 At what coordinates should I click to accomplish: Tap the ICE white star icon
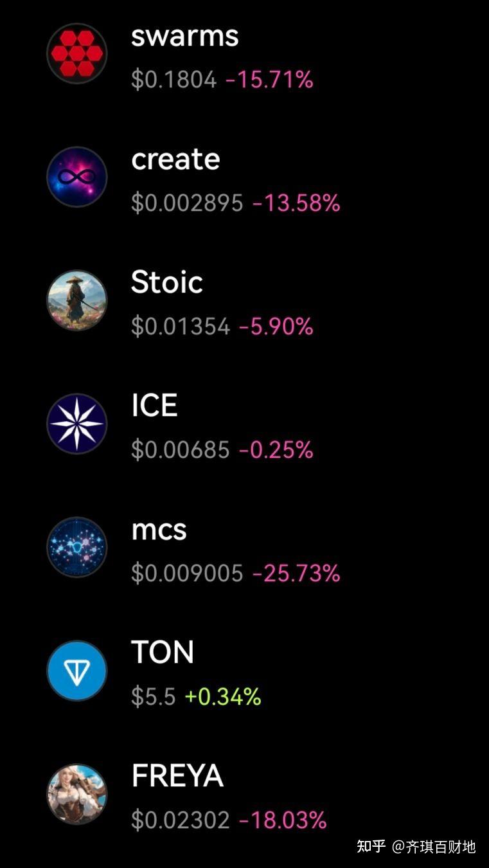point(76,424)
